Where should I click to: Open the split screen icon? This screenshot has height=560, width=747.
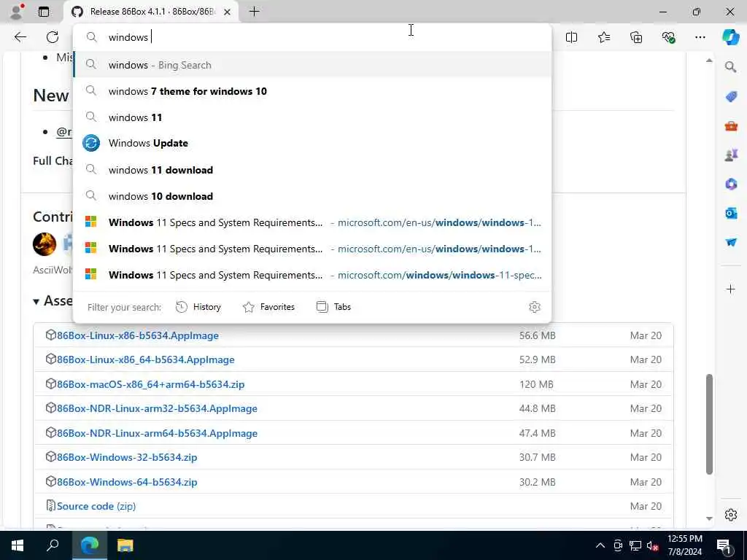click(571, 37)
